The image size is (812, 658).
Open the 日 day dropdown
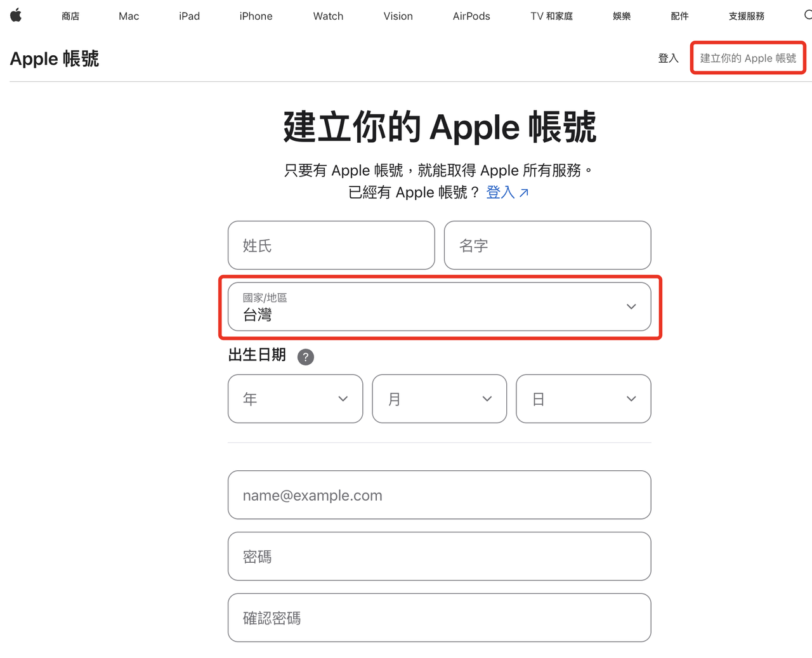pos(584,398)
